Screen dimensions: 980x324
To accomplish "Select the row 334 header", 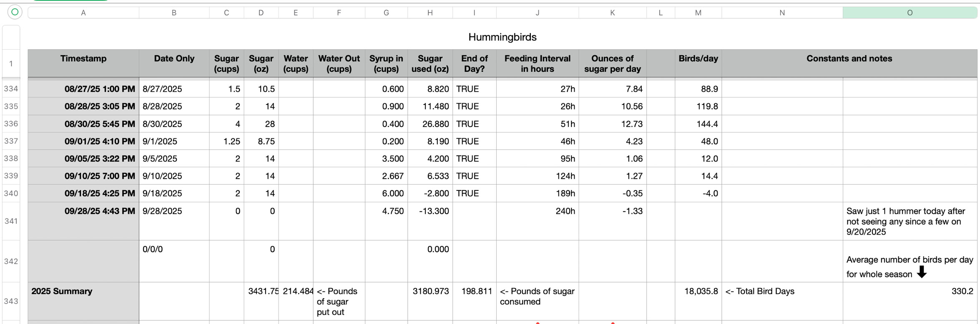I will pos(11,89).
